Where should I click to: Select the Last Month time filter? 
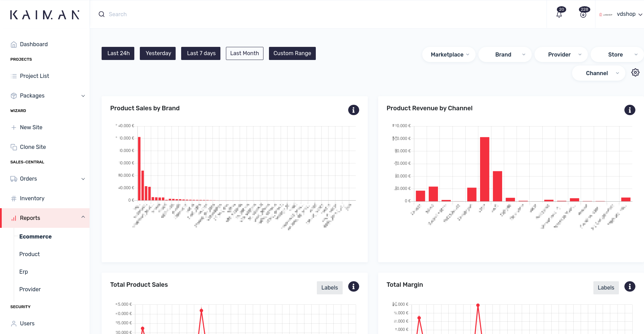[245, 53]
